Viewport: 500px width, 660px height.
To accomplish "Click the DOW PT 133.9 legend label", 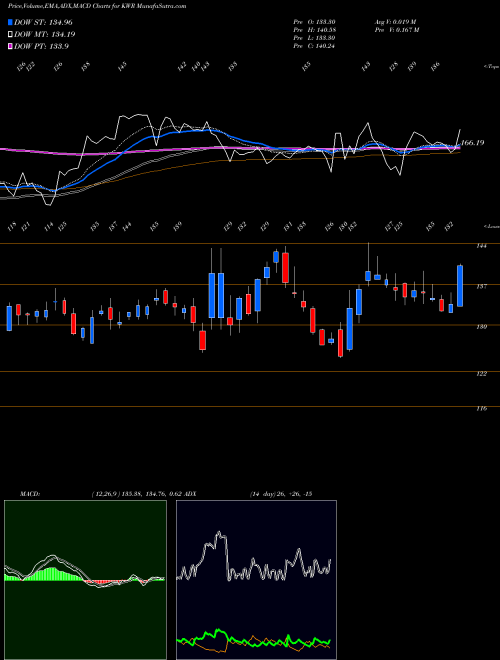I will point(41,46).
